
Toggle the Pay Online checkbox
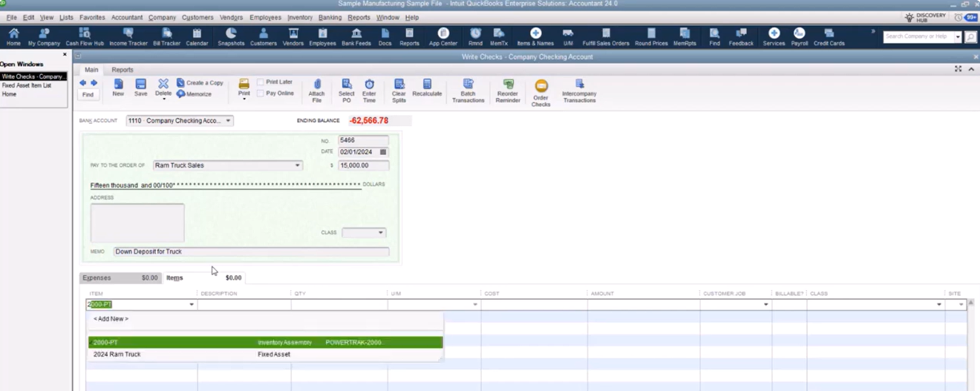pos(261,93)
